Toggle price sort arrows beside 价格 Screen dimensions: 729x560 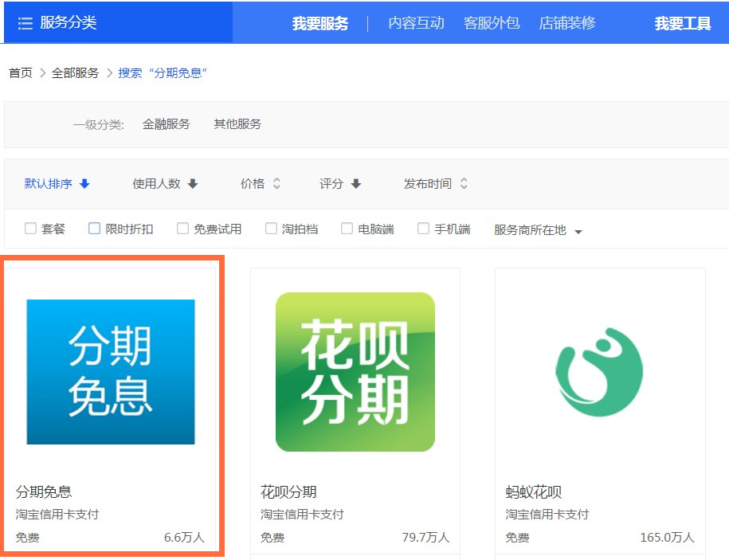point(276,183)
